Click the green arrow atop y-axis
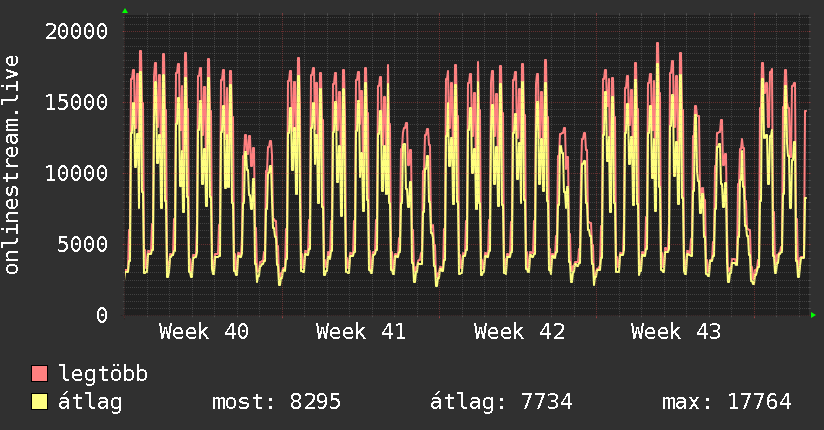 [125, 11]
